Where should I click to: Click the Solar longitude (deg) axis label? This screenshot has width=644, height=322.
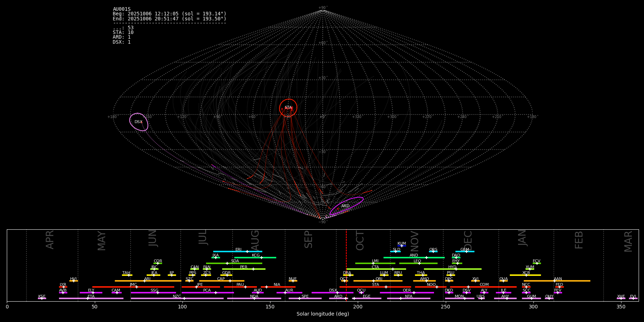pyautogui.click(x=322, y=314)
